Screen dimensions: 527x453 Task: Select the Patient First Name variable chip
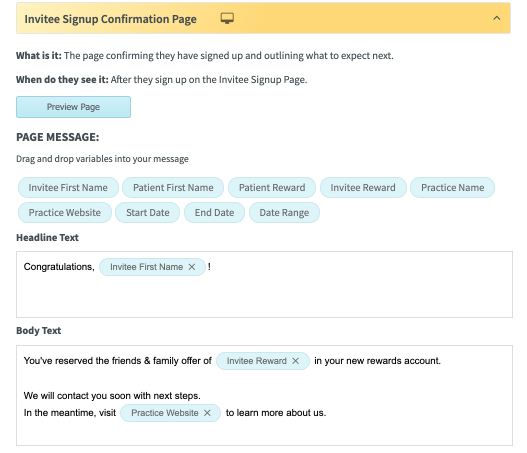click(x=173, y=188)
